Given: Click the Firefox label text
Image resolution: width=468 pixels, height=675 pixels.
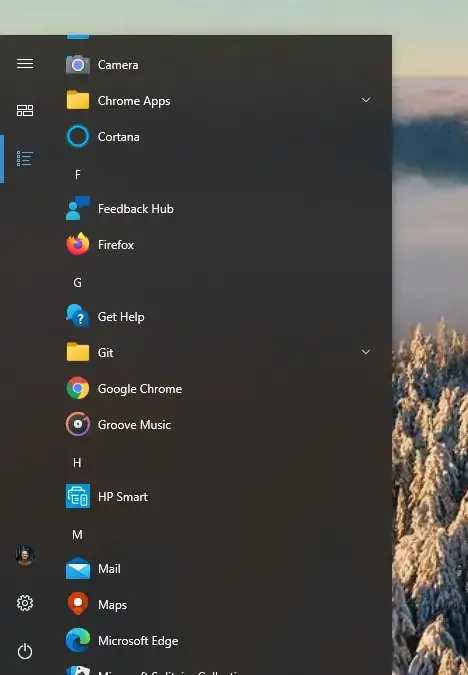Looking at the screenshot, I should 116,245.
